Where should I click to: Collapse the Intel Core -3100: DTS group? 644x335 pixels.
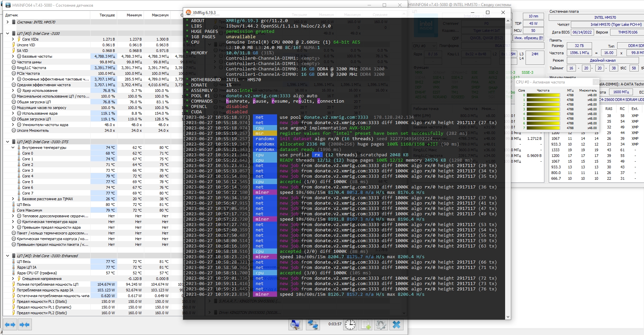(x=8, y=142)
